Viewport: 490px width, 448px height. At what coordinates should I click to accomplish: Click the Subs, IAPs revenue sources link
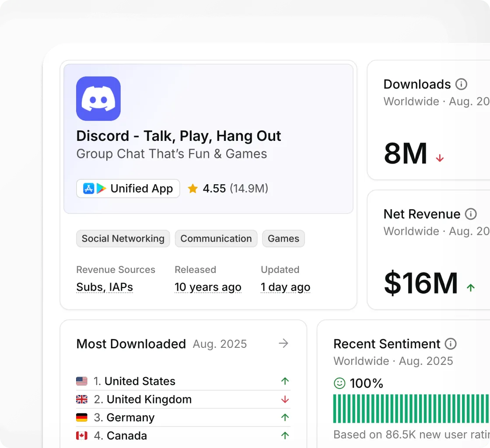coord(105,287)
